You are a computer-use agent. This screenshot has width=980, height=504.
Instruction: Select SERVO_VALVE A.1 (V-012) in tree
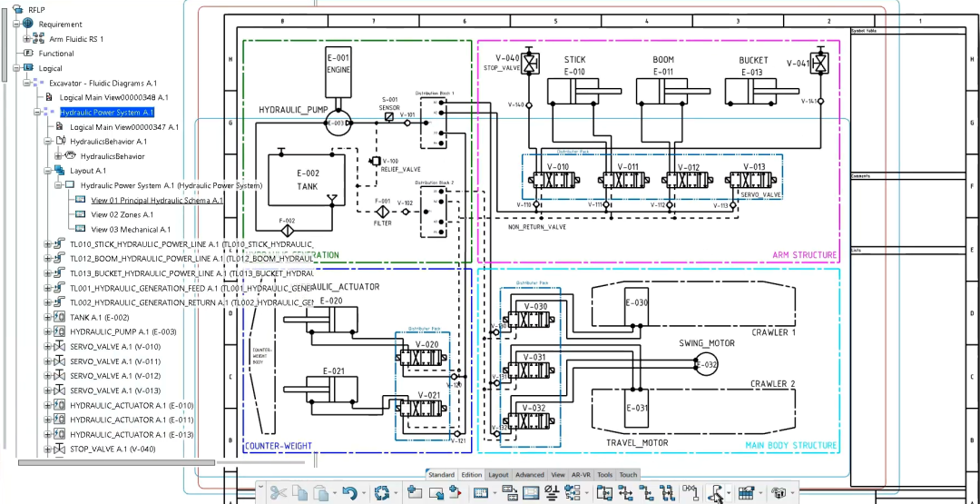point(115,376)
